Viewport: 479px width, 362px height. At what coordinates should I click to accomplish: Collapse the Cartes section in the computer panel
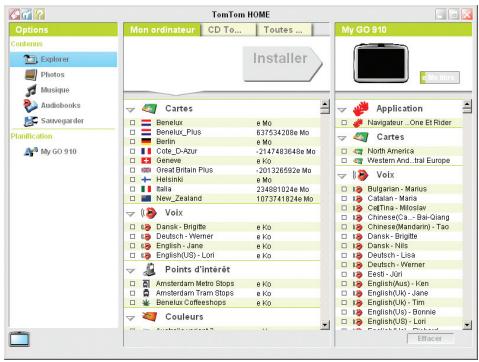click(x=131, y=110)
